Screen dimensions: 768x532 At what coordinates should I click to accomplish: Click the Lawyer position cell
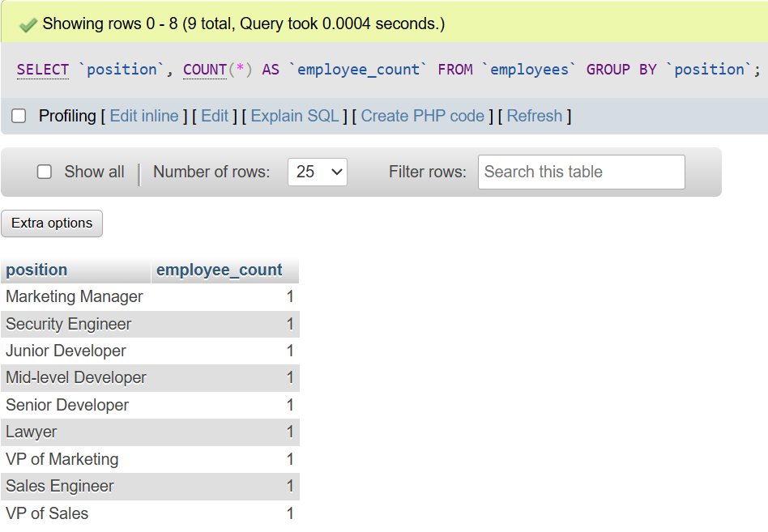point(32,432)
